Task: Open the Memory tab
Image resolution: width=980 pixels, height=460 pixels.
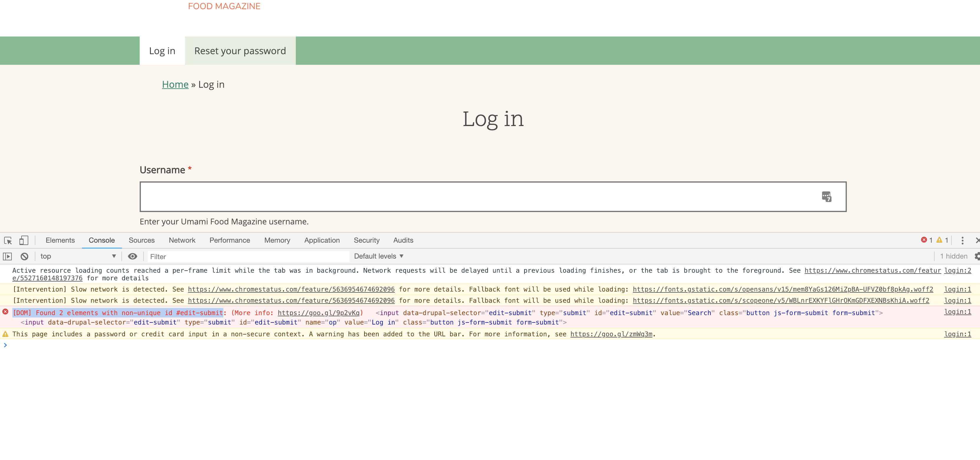Action: tap(277, 240)
